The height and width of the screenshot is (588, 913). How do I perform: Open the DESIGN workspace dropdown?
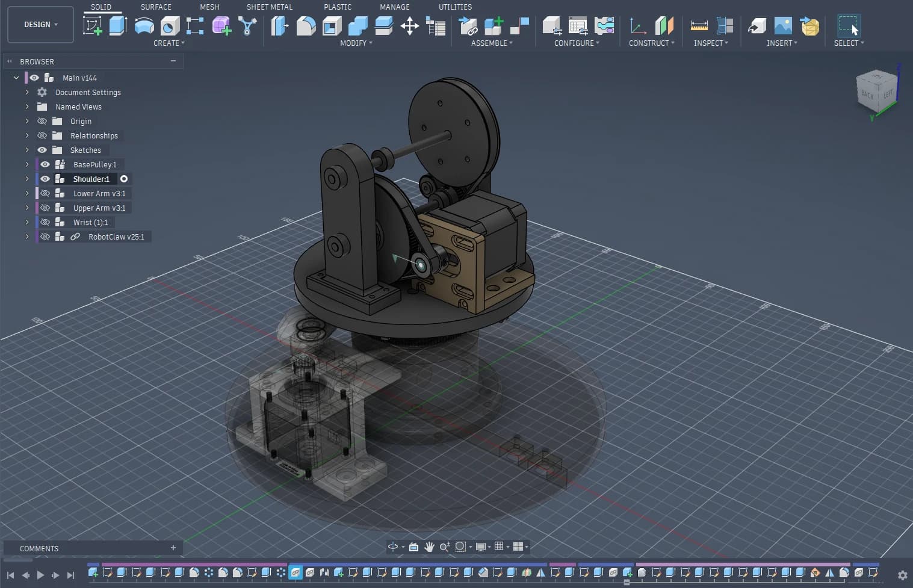40,25
